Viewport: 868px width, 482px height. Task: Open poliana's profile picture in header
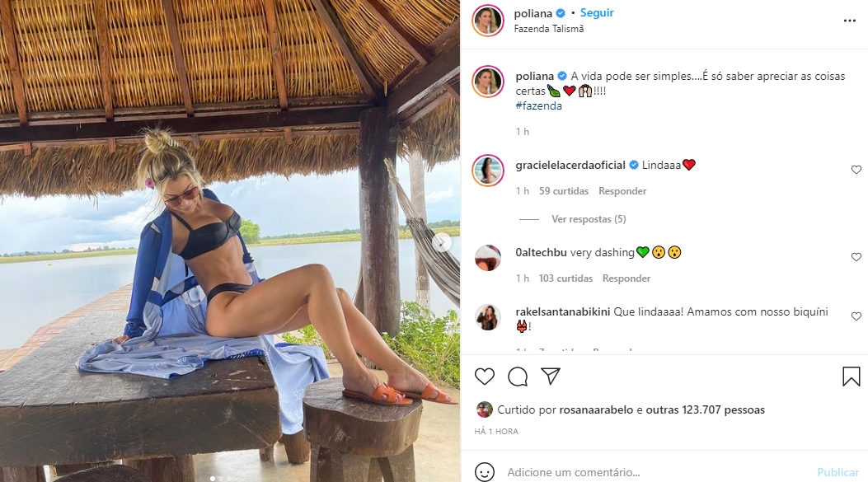click(488, 21)
